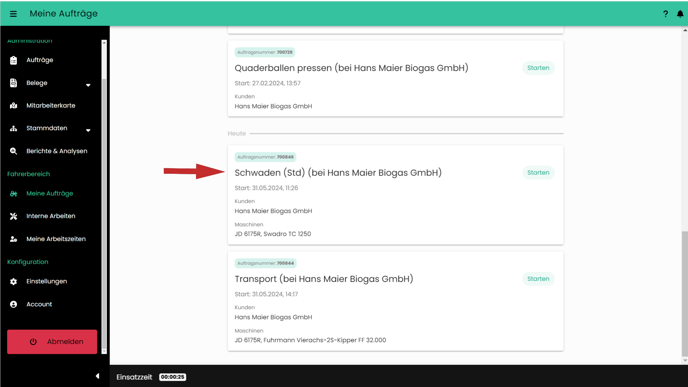Open the help question mark icon

click(x=665, y=14)
